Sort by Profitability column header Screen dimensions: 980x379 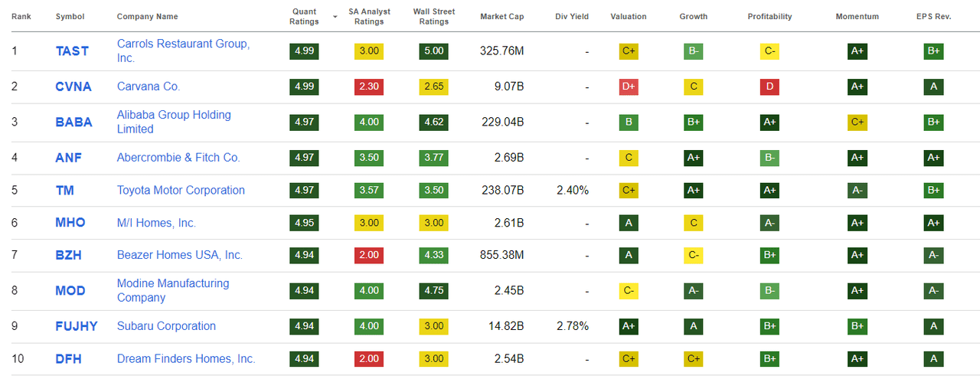click(x=770, y=16)
